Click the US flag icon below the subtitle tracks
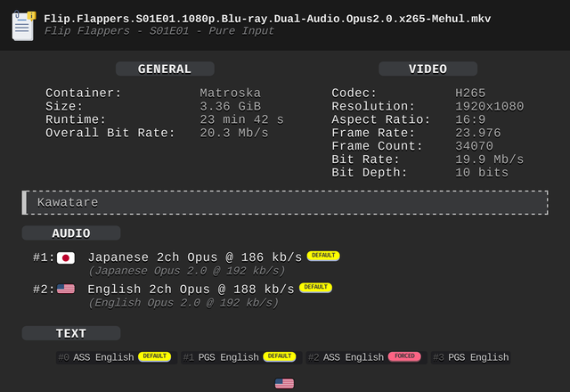This screenshot has width=570, height=392. pos(284,383)
